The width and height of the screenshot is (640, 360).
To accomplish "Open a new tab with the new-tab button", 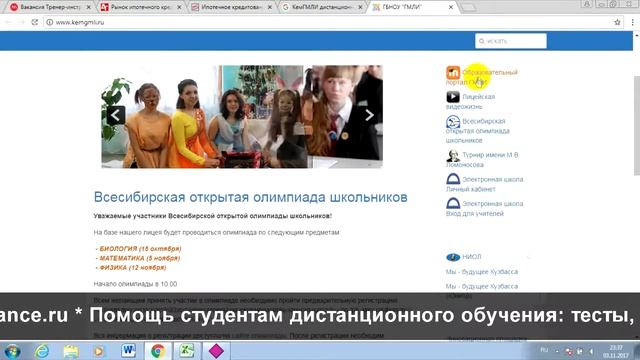I will 469,7.
